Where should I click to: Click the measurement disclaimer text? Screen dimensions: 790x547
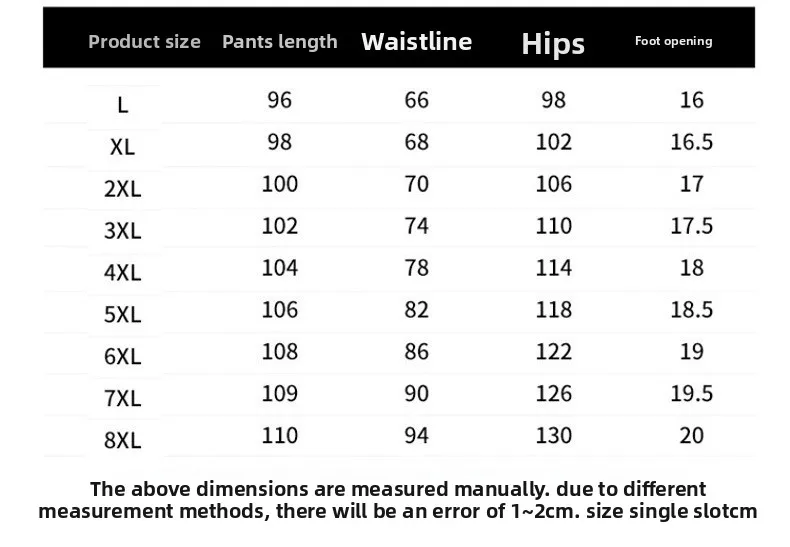coord(397,500)
